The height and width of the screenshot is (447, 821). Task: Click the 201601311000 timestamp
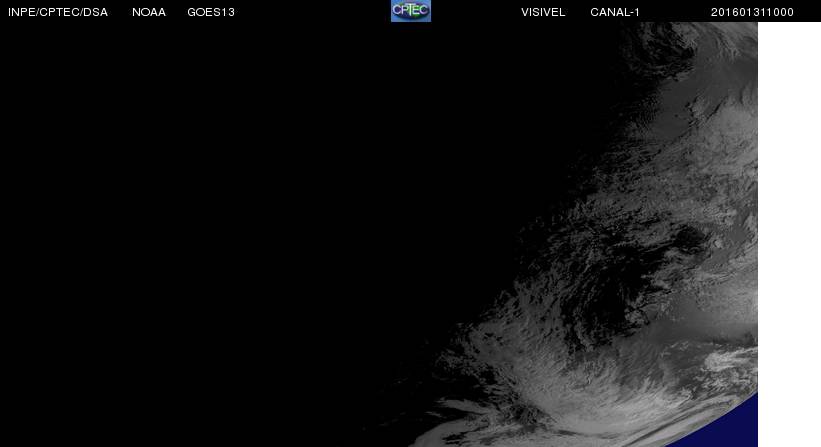coord(752,12)
